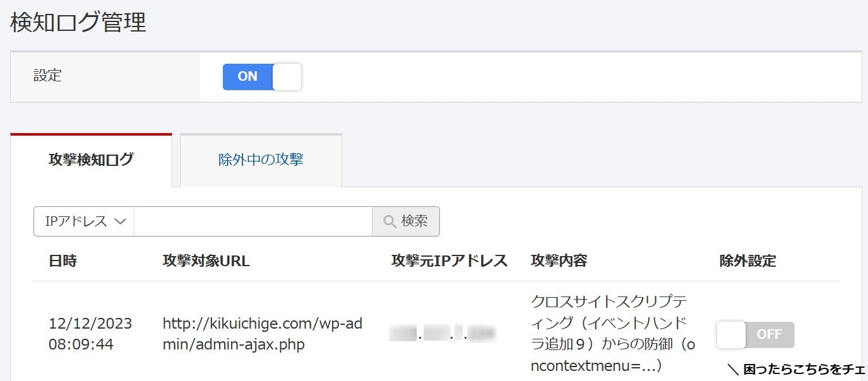The height and width of the screenshot is (381, 868).
Task: Click the 攻撃元IPアドレス column header
Action: click(x=449, y=261)
